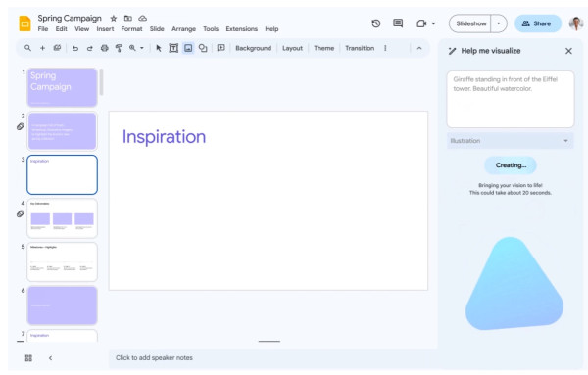Click the Share button
Screen dimensions: 588x375
537,23
